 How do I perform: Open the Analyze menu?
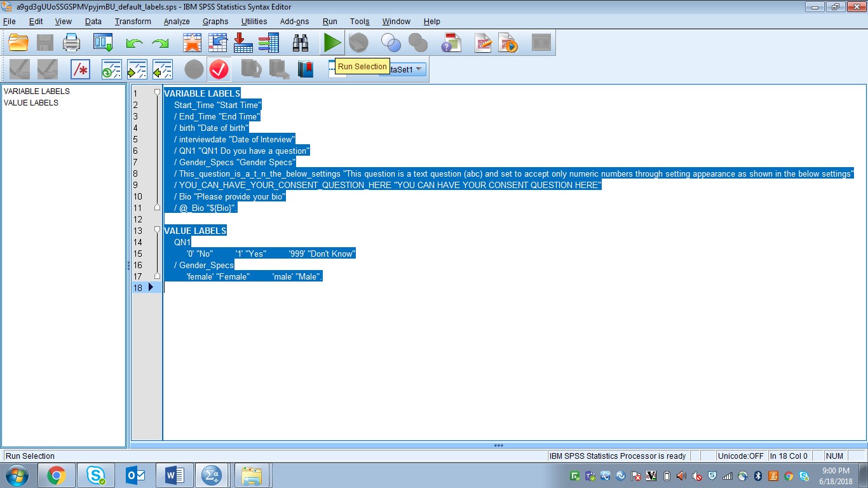pyautogui.click(x=176, y=21)
